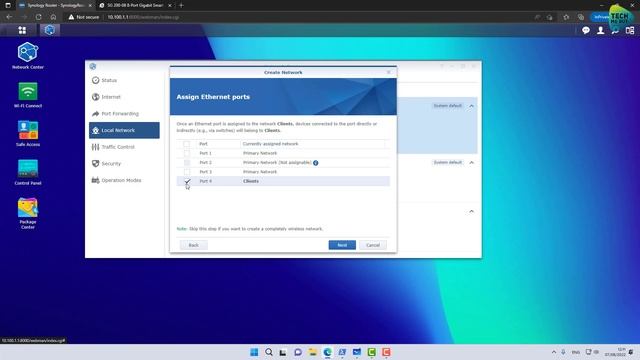Switch to the 8-Port Gigabit Smart switch tab

click(135, 5)
